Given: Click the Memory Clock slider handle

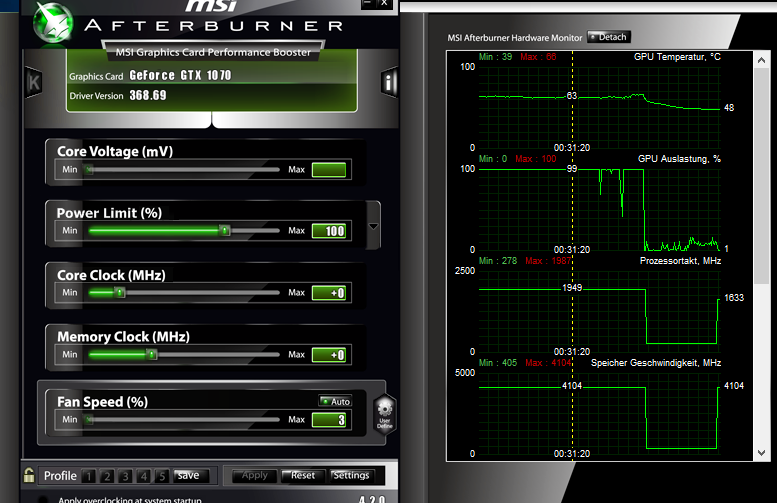Looking at the screenshot, I should 152,354.
